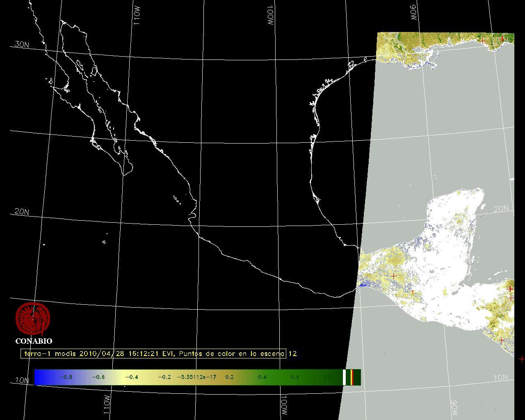525x420 pixels.
Task: Click the small hotspot marker near the Pacific coast
Action: point(413,292)
